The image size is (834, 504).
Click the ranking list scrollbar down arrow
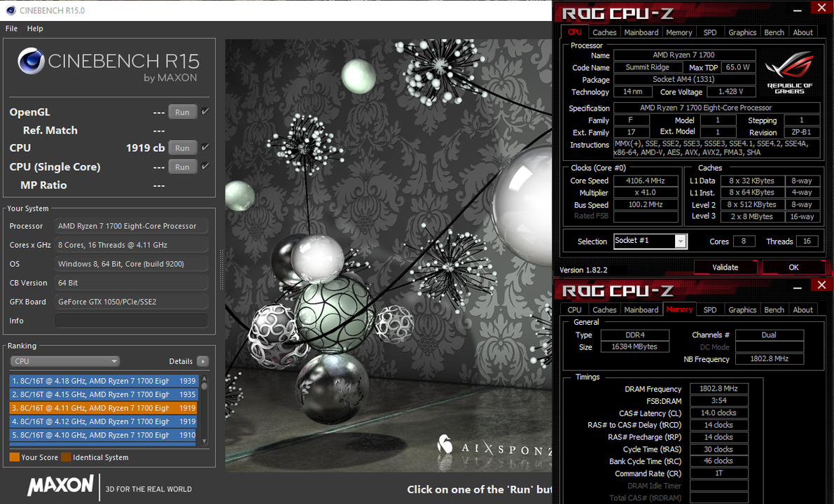[x=204, y=441]
